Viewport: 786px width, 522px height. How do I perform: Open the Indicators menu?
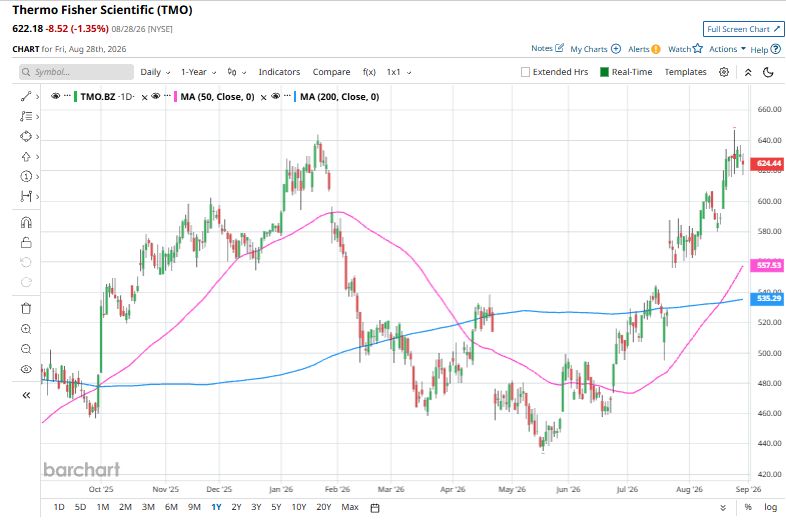click(x=279, y=72)
